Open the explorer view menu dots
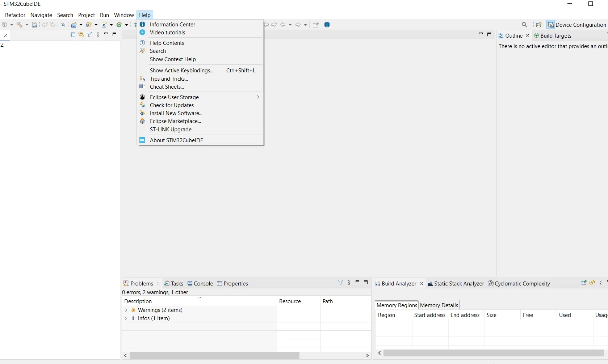This screenshot has height=364, width=608. click(98, 35)
